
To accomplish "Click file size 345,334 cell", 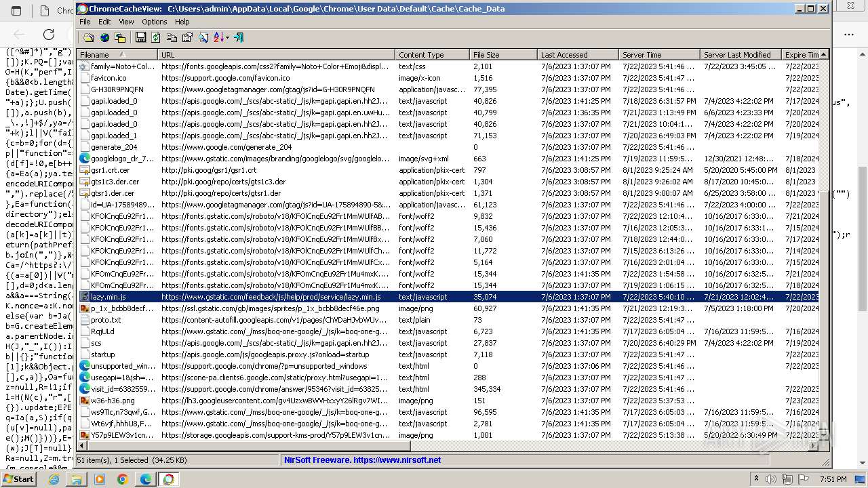I will tap(504, 389).
